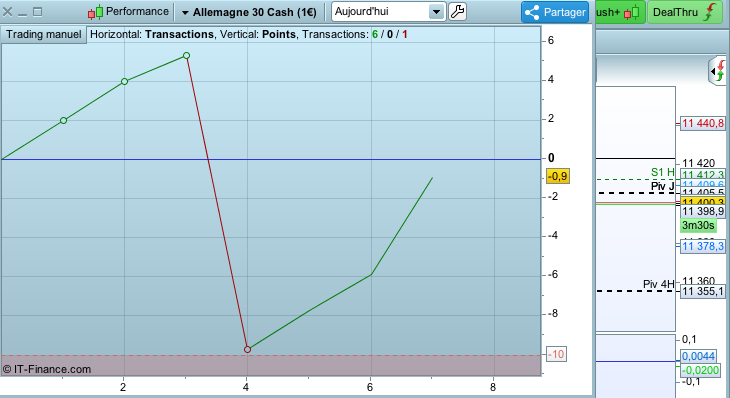This screenshot has height=398, width=730.
Task: Click the winning transactions count 6
Action: click(x=375, y=34)
